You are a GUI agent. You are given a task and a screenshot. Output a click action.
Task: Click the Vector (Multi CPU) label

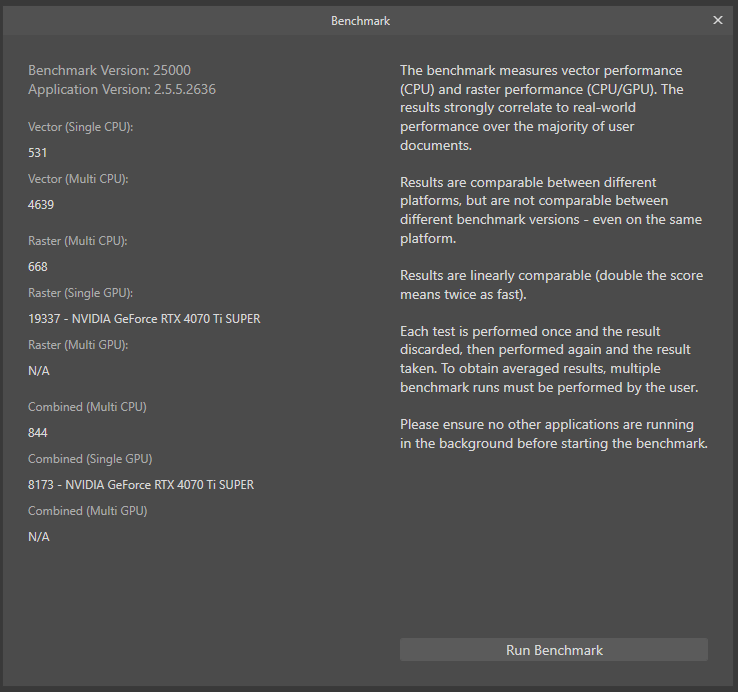click(x=78, y=179)
